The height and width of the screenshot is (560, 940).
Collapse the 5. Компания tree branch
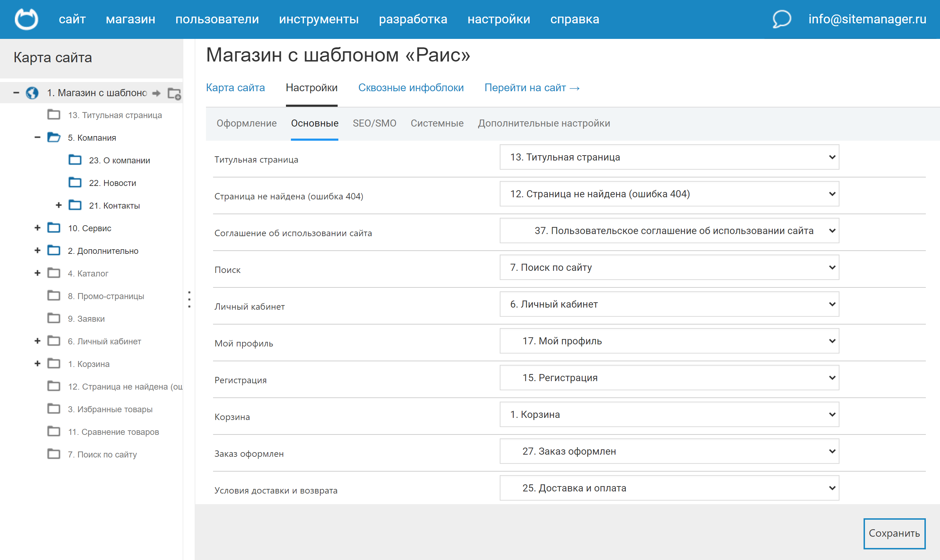click(x=38, y=138)
